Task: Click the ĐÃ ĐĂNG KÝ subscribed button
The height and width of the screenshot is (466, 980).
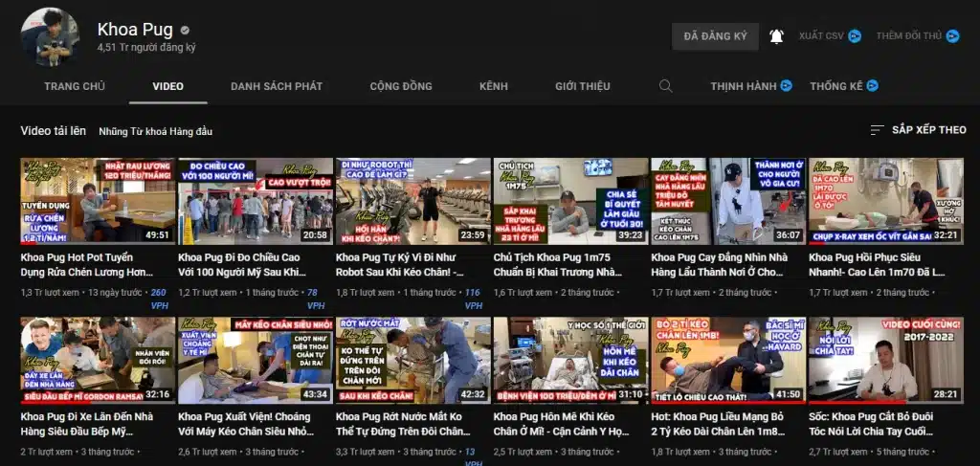Action: click(x=715, y=36)
